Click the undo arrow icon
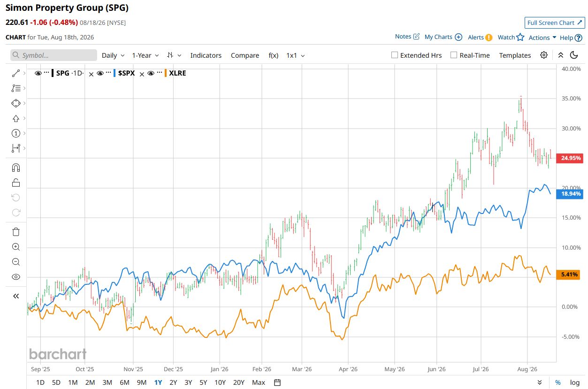This screenshot has width=588, height=389. click(x=16, y=198)
